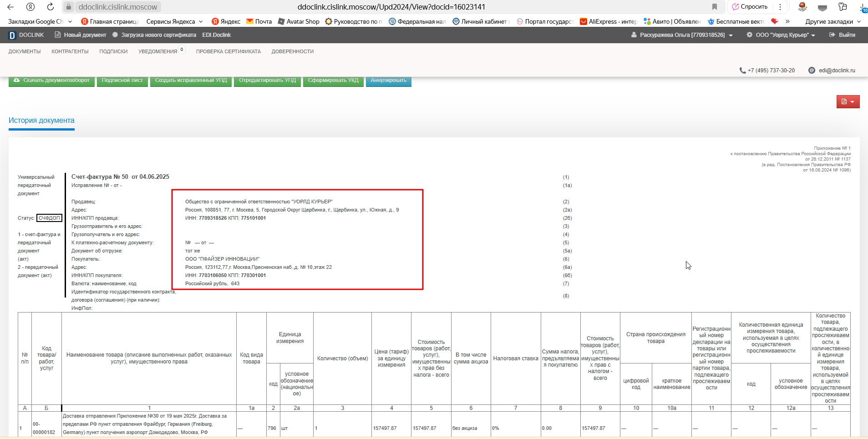Viewport: 868px width, 439px height.
Task: Bookmark this page with the flag icon
Action: (715, 7)
